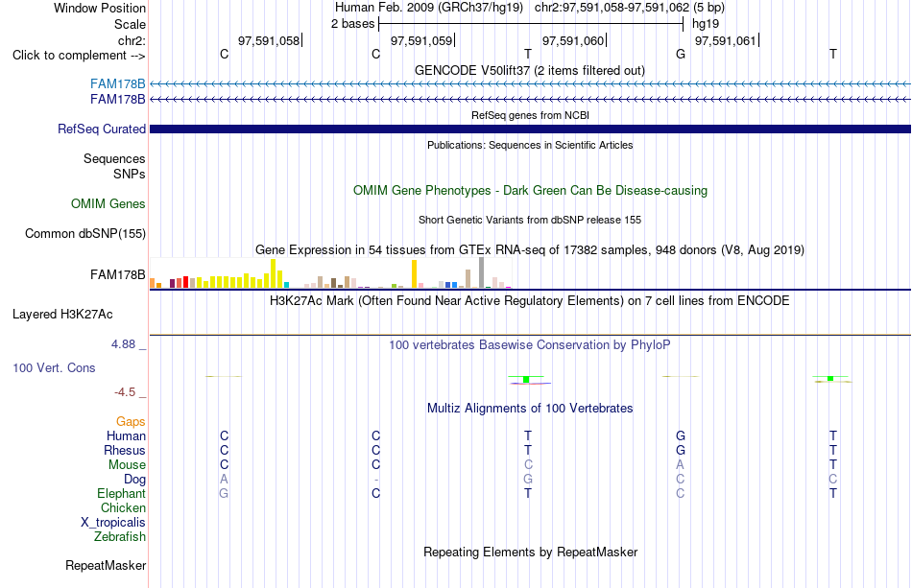Click the SNPs track label
This screenshot has width=912, height=588.
[x=130, y=174]
